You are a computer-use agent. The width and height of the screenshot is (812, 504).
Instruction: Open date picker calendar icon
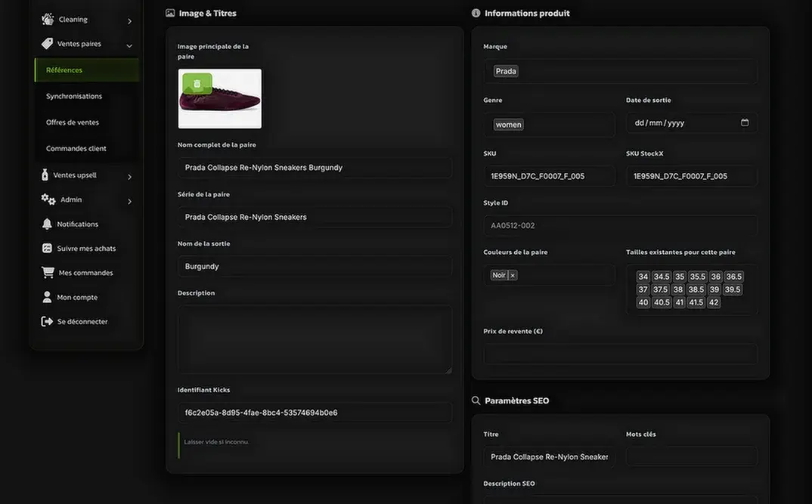coord(745,122)
